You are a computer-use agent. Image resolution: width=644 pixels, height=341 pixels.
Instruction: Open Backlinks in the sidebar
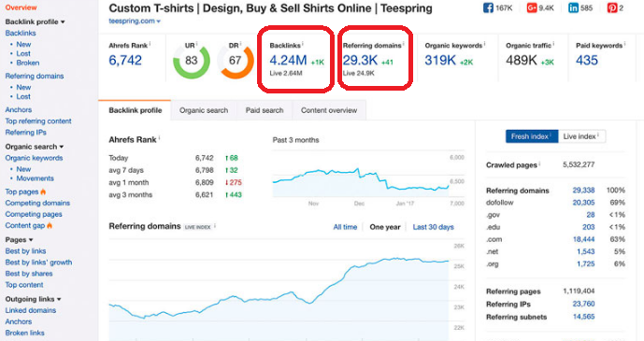coord(21,33)
